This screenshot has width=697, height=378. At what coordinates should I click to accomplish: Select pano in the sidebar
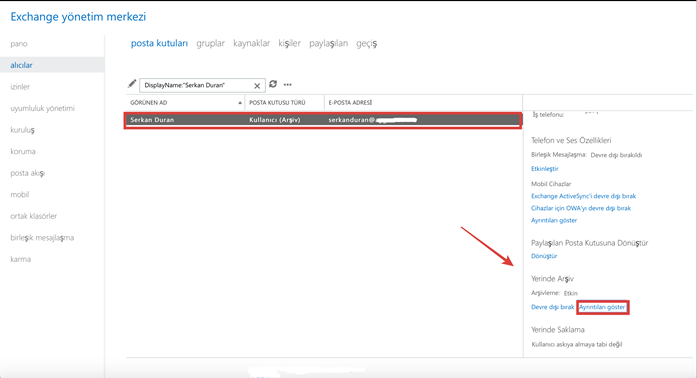point(19,44)
